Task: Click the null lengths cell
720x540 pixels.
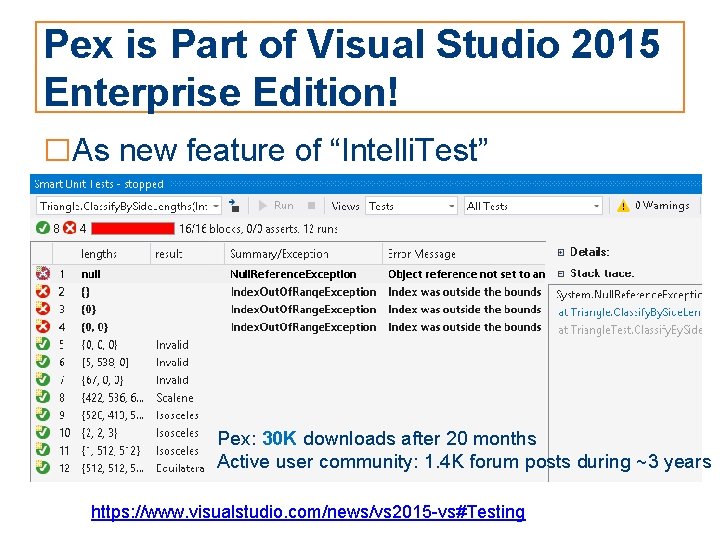Action: pyautogui.click(x=91, y=274)
